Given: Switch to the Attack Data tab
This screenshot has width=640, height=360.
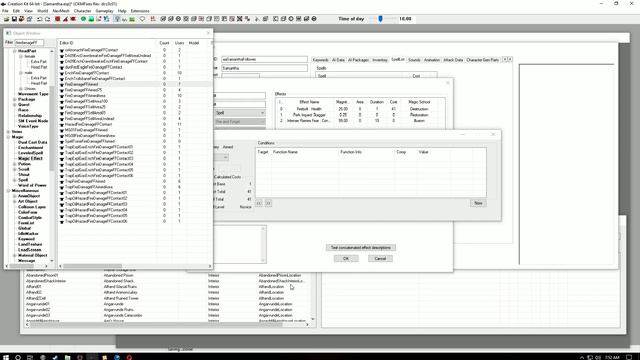Looking at the screenshot, I should [453, 60].
